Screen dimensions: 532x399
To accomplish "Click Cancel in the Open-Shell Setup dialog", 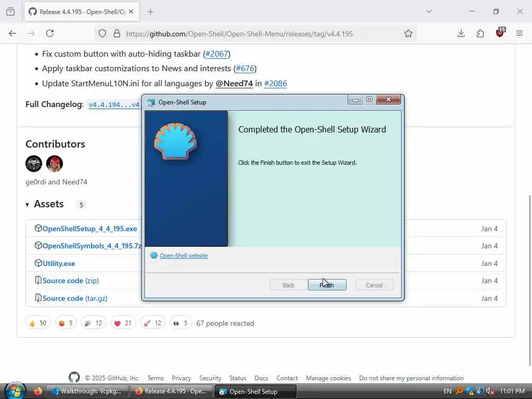I will [x=374, y=285].
